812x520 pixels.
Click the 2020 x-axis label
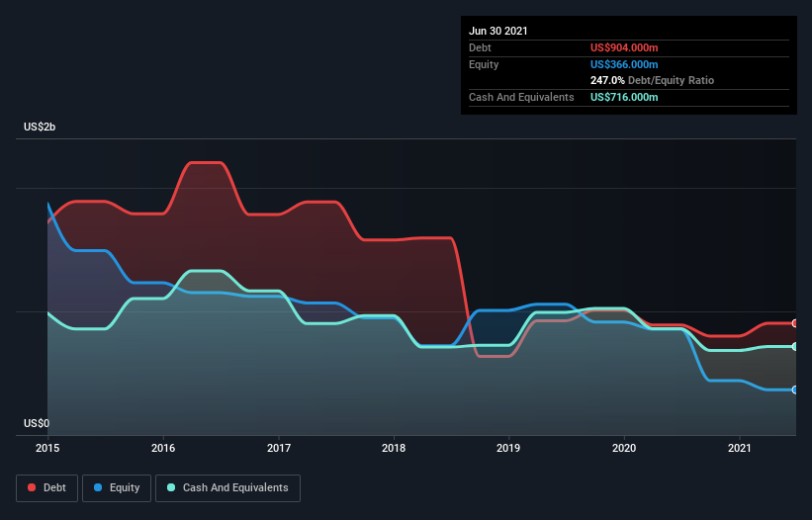pos(624,448)
